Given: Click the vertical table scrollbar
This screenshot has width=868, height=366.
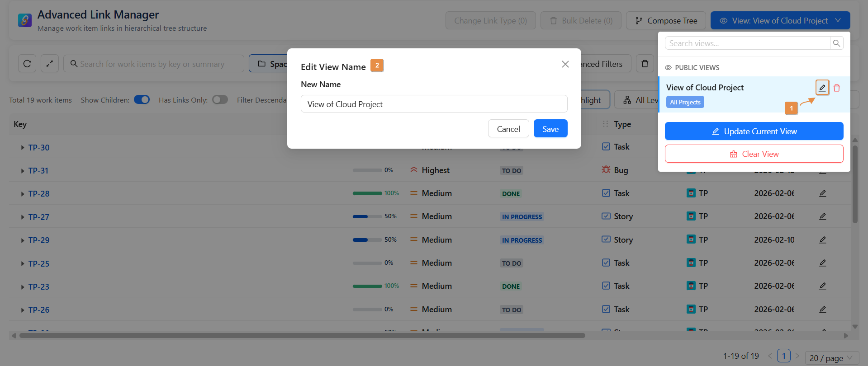Looking at the screenshot, I should 855,184.
